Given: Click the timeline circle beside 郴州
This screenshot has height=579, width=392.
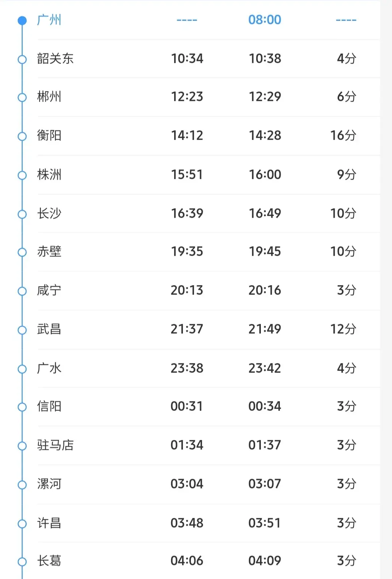Looking at the screenshot, I should [22, 98].
